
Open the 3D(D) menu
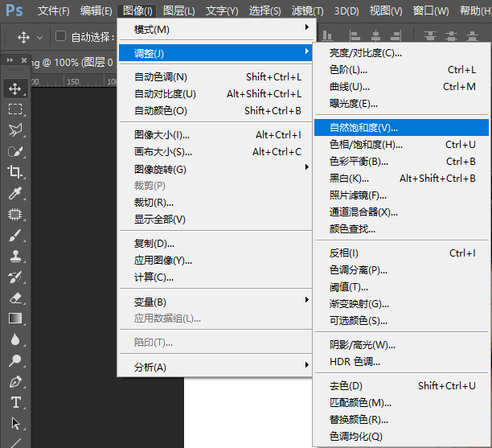pyautogui.click(x=346, y=11)
